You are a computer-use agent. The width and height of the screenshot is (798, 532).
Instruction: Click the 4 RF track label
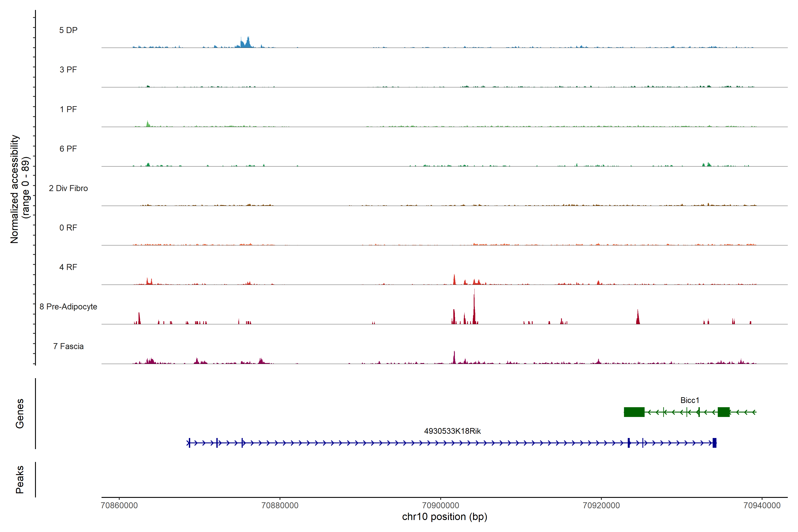coord(68,267)
